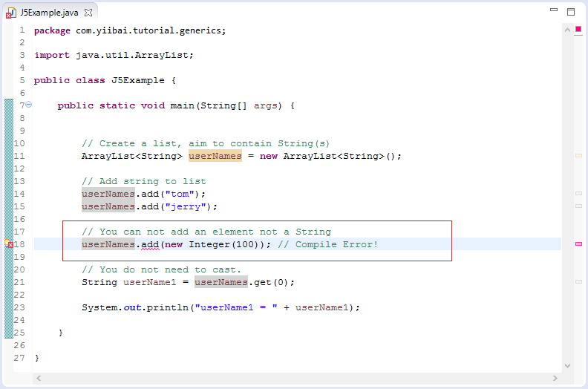Click the 'You do not need to cast.' comment

(x=162, y=269)
